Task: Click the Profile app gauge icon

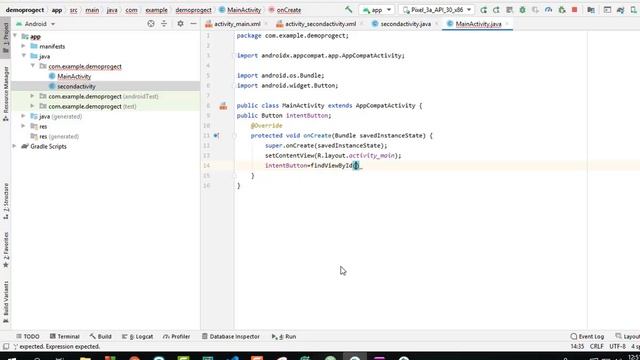Action: point(549,9)
